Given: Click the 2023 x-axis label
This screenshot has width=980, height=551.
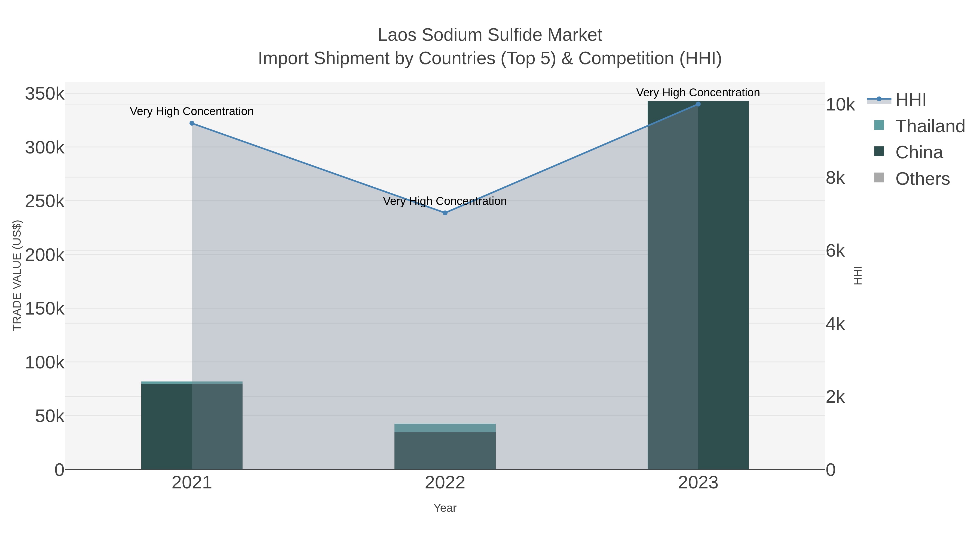Looking at the screenshot, I should [x=698, y=483].
